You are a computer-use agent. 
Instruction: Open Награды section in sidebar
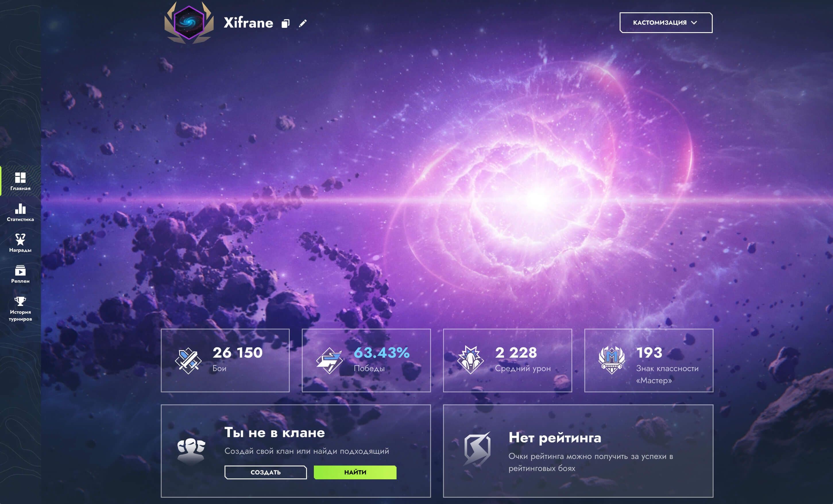[20, 243]
